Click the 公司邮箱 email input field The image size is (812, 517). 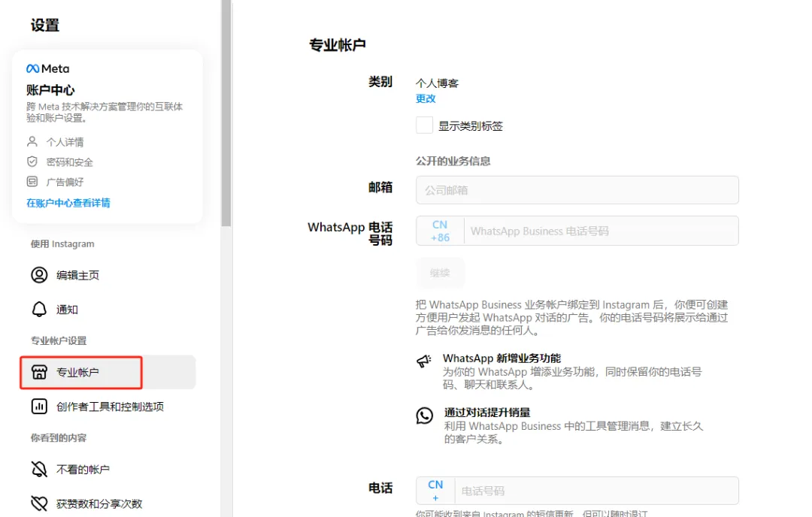click(577, 190)
